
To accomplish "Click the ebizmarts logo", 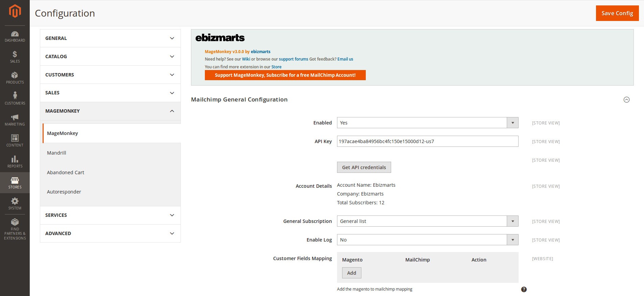I will tap(220, 38).
